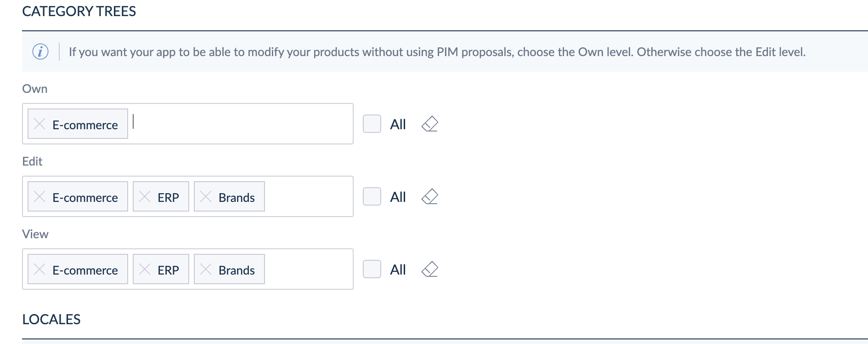Toggle the All checkbox for the View level
Screen dimensions: 868x344
click(372, 269)
